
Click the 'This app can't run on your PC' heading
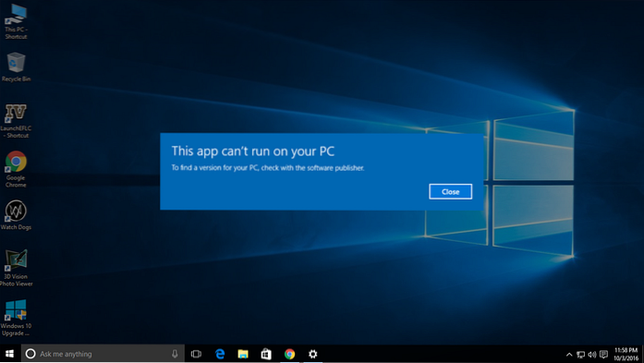tap(253, 151)
